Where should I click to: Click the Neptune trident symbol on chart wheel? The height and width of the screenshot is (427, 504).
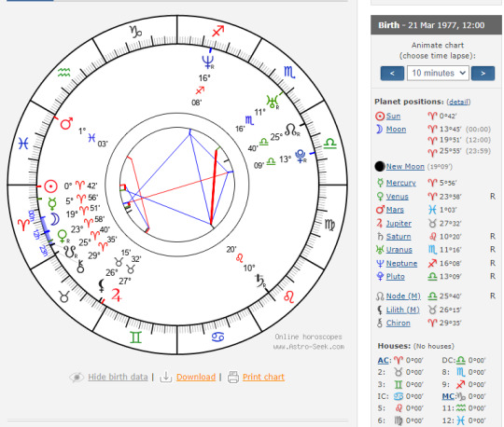[208, 62]
